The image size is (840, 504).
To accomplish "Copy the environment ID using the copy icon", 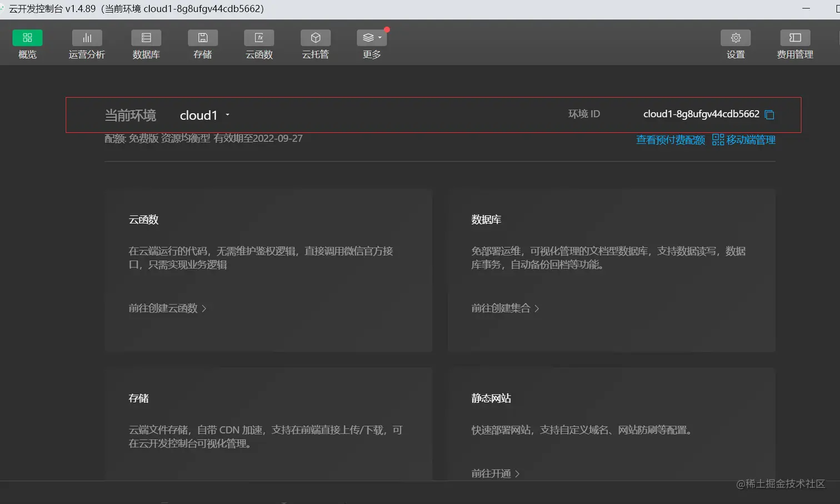I will [769, 115].
